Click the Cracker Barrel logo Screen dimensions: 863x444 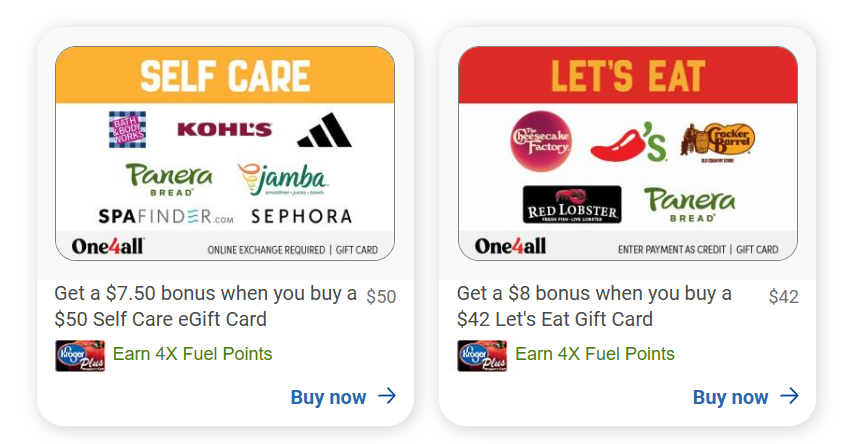pos(718,141)
